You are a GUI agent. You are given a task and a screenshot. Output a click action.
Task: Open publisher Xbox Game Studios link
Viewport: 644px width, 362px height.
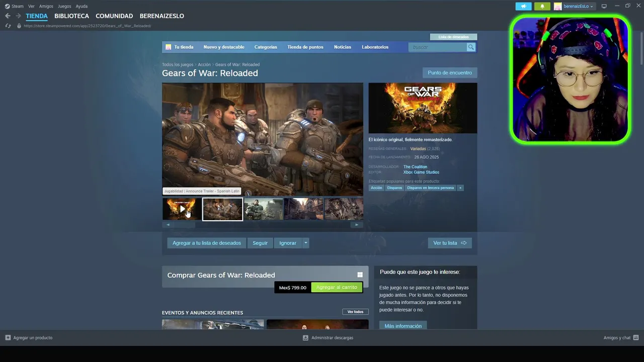[421, 172]
